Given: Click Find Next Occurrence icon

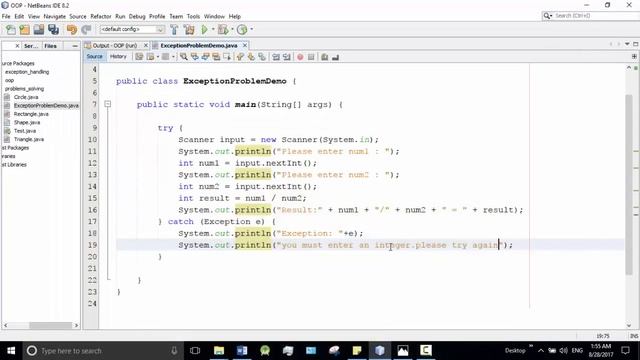Looking at the screenshot, I should pos(205,57).
